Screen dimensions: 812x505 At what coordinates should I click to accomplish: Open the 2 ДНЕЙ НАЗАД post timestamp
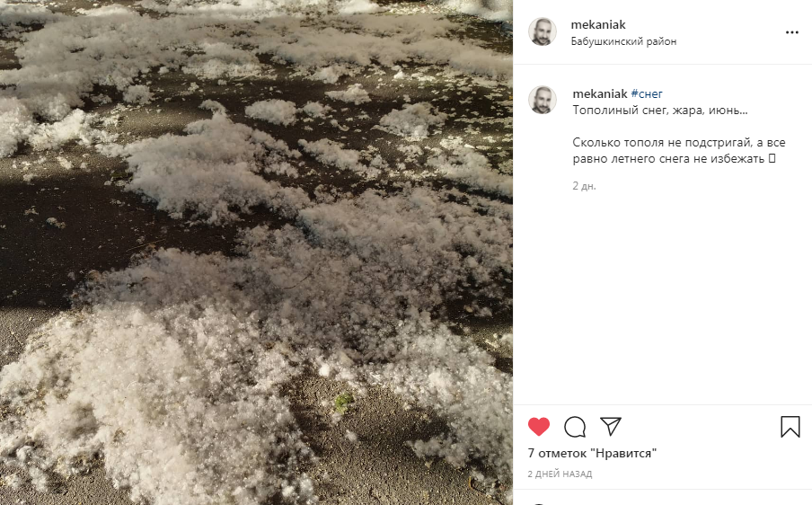click(x=560, y=474)
